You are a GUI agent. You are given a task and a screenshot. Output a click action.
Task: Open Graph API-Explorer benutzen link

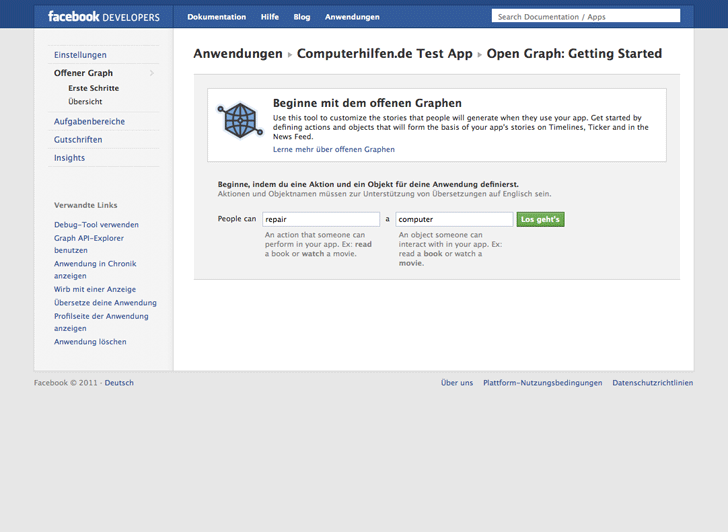point(89,244)
